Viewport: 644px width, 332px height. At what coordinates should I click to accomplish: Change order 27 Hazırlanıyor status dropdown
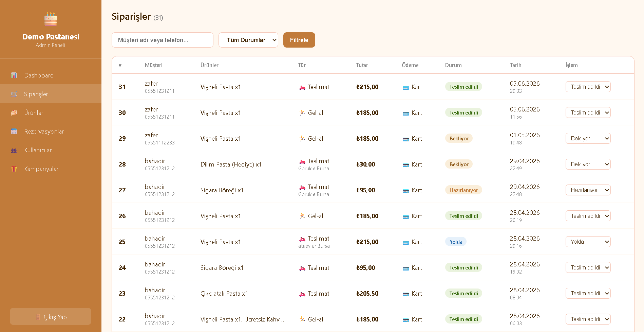588,190
